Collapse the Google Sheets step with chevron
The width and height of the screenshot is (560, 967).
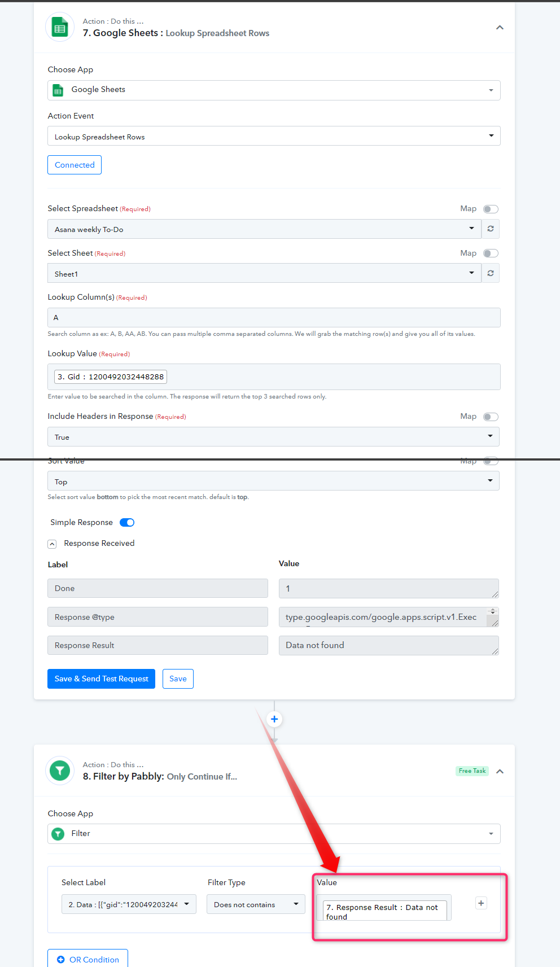500,28
